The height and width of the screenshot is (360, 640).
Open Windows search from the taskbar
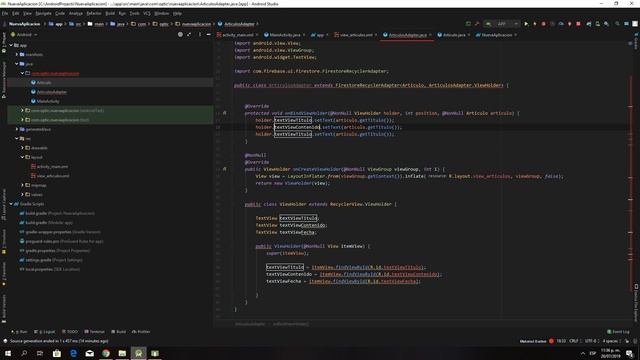pyautogui.click(x=24, y=353)
